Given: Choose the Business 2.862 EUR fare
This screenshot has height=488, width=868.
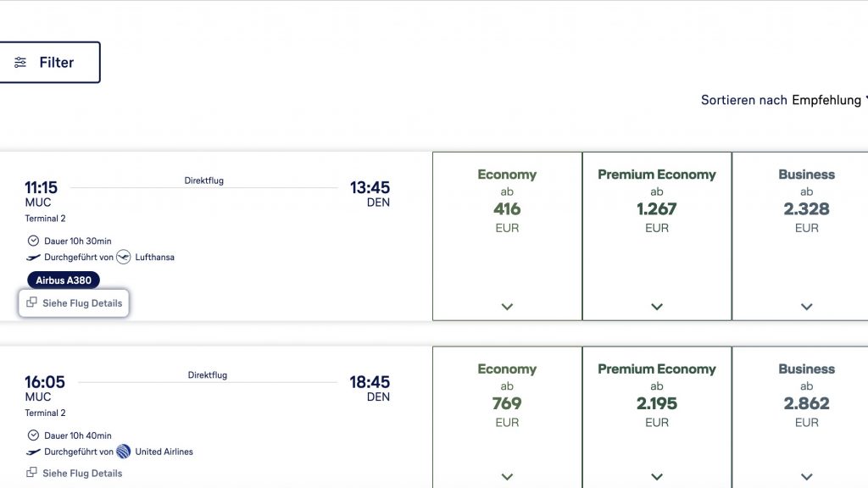Looking at the screenshot, I should 806,402.
